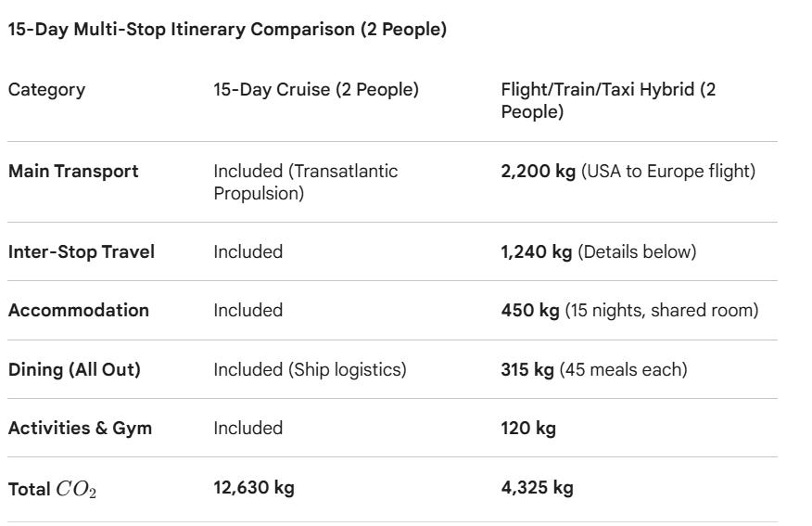
Task: Click the 'Flight/Train/Taxi Hybrid' column header
Action: 608,100
